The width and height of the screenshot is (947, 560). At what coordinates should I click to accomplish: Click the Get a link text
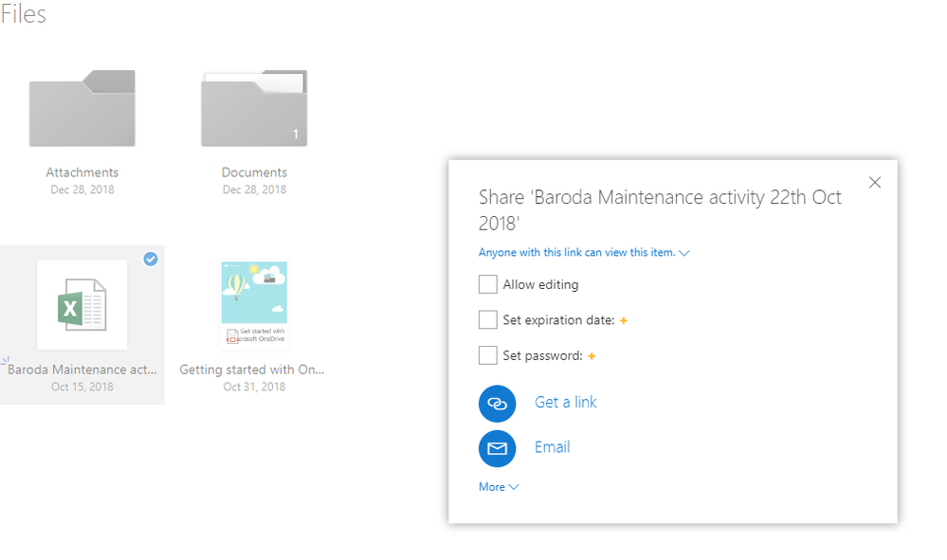566,403
